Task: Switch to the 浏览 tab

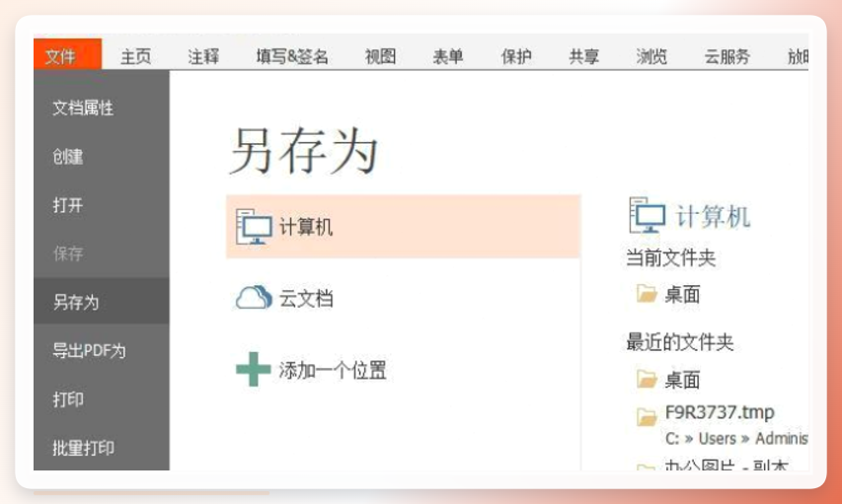Action: coord(651,56)
